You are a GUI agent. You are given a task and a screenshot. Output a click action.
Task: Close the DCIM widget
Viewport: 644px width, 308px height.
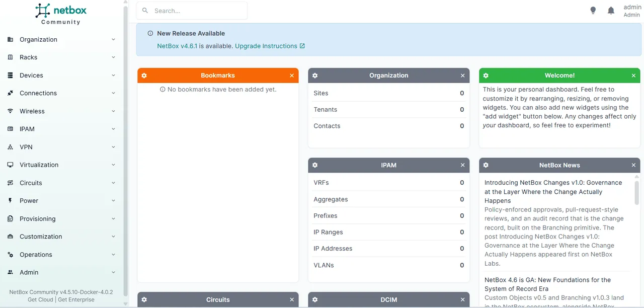click(463, 300)
